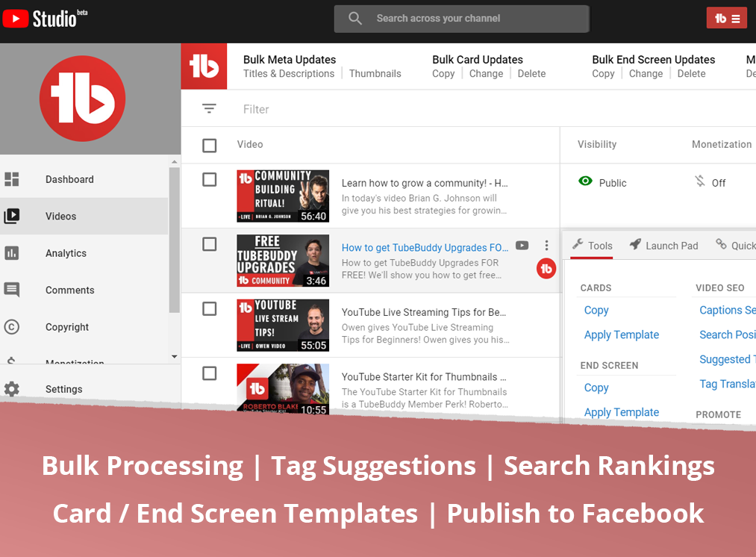
Task: Switch to the Tools tab
Action: point(592,246)
